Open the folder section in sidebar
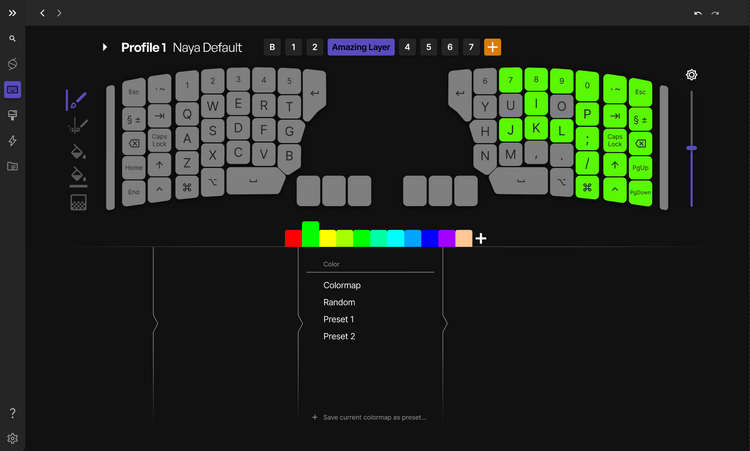750x451 pixels. tap(12, 166)
